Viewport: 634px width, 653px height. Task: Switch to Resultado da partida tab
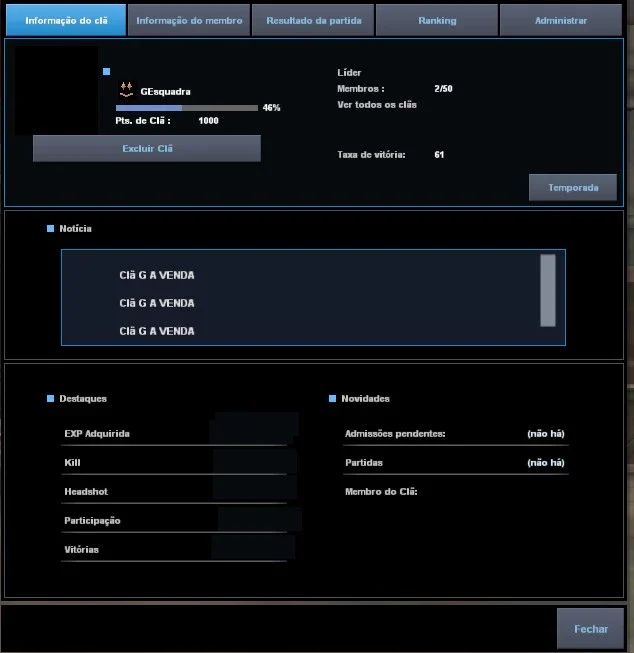point(313,20)
